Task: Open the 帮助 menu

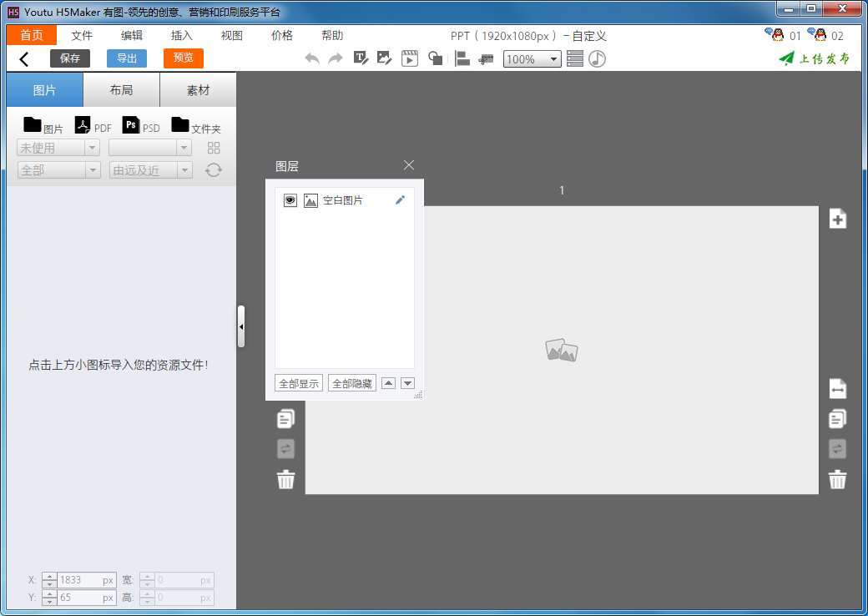Action: [332, 35]
